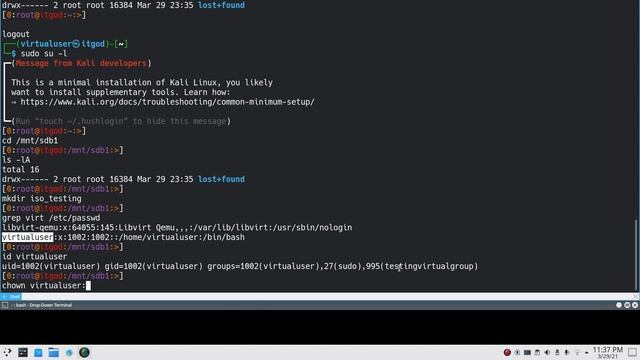Open the file manager folder icon

[x=53, y=352]
